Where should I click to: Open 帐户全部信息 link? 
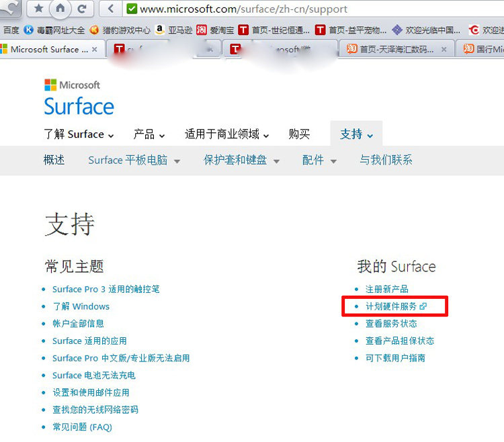[78, 324]
